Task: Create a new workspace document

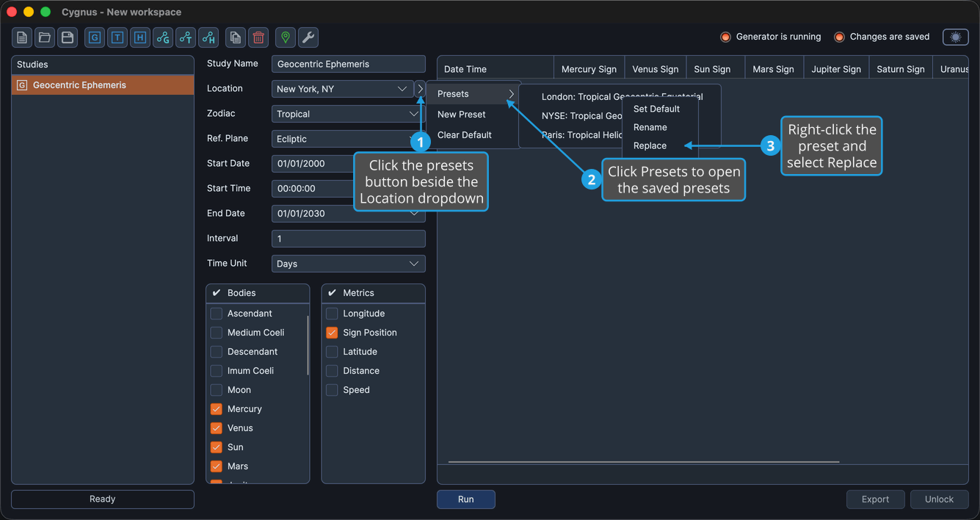Action: click(x=22, y=37)
